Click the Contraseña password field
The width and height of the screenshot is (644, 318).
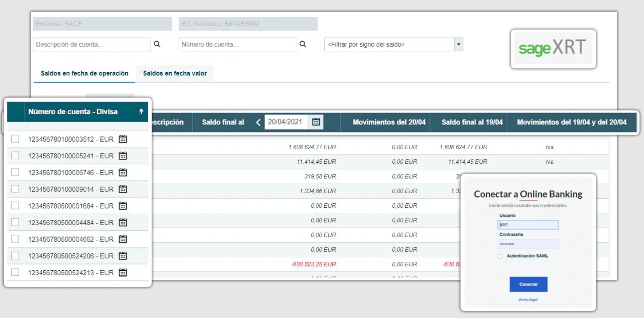click(x=528, y=244)
